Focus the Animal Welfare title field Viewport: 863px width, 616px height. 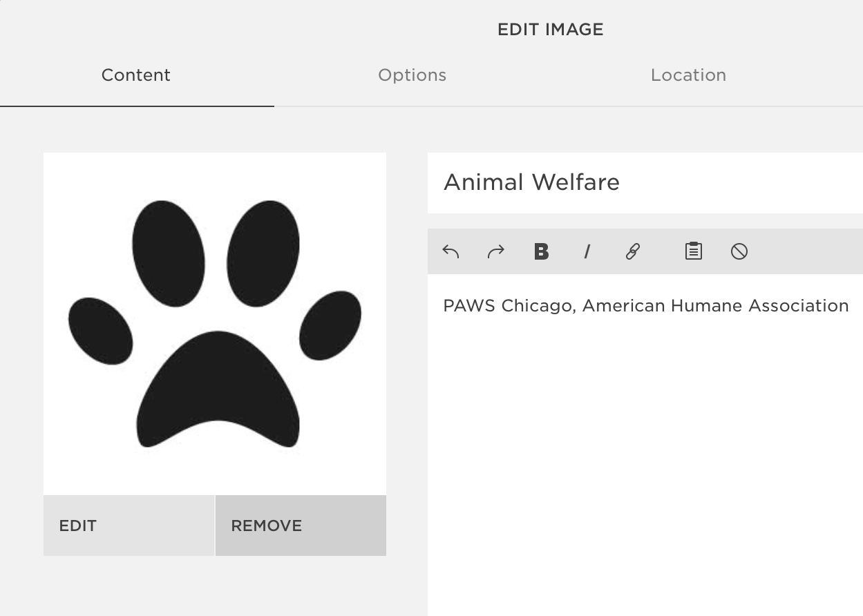point(645,183)
